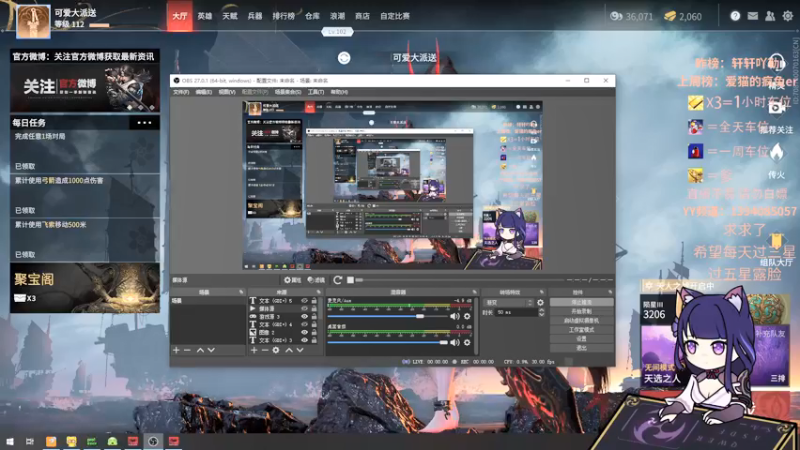
Task: Pop out the Controls dock panel
Action: 610,292
